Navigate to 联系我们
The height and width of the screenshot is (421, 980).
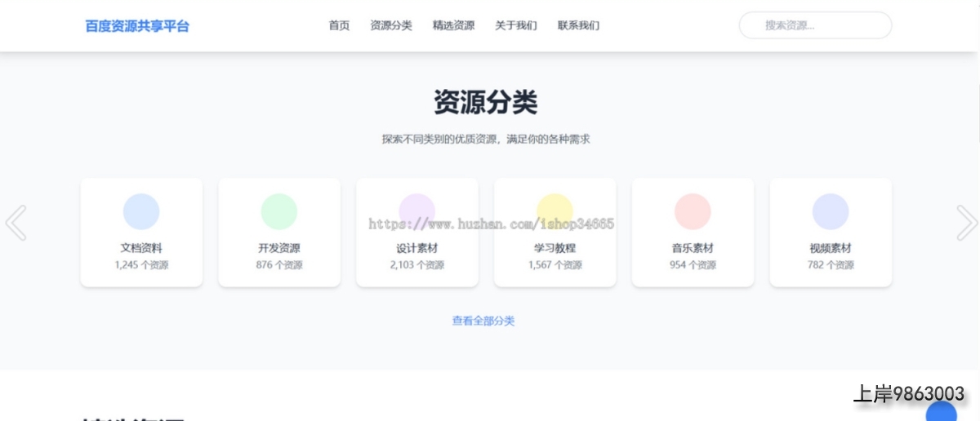(x=578, y=25)
